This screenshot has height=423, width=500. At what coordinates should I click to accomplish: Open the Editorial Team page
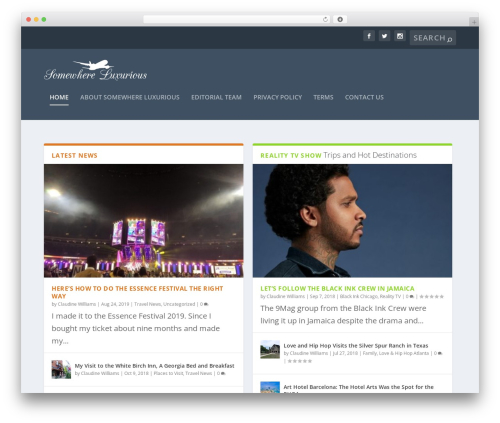[216, 97]
